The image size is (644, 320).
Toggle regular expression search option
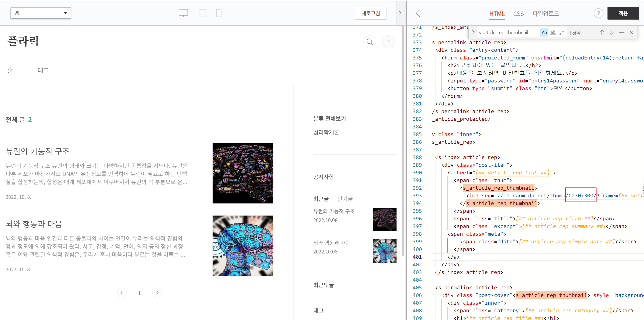coord(562,32)
